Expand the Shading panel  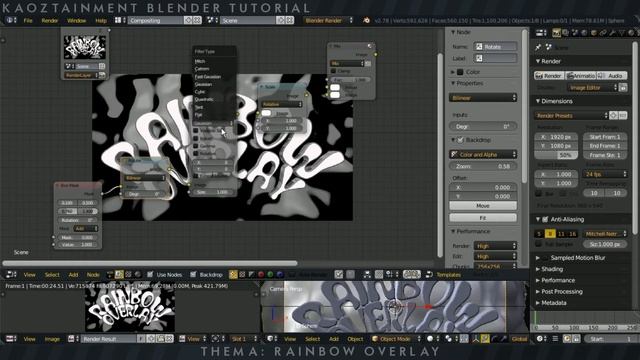coord(538,269)
